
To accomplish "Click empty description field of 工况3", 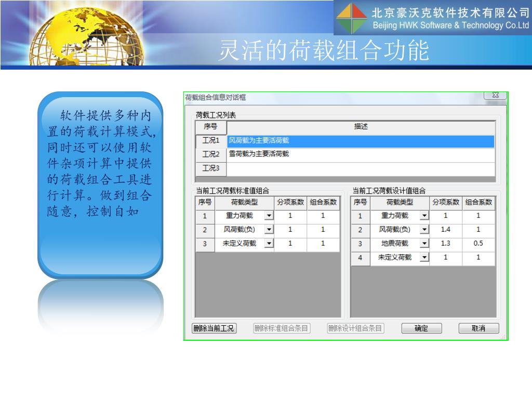I will pos(361,169).
